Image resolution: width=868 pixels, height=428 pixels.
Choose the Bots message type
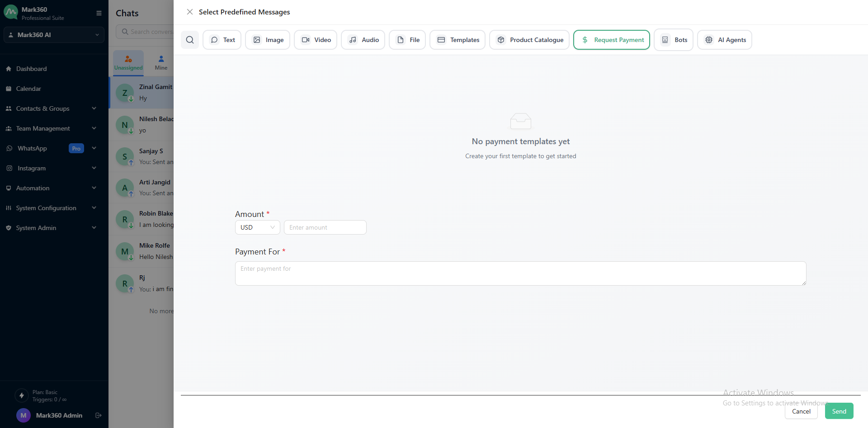coord(674,40)
